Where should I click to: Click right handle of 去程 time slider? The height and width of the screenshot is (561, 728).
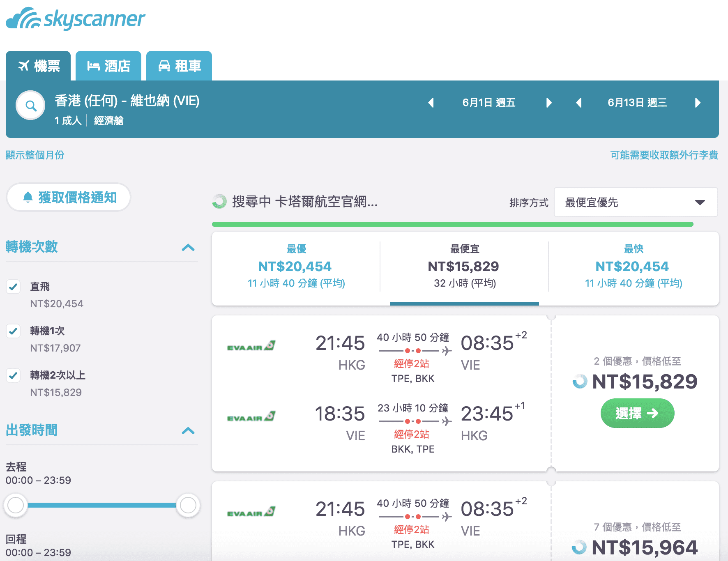(188, 505)
